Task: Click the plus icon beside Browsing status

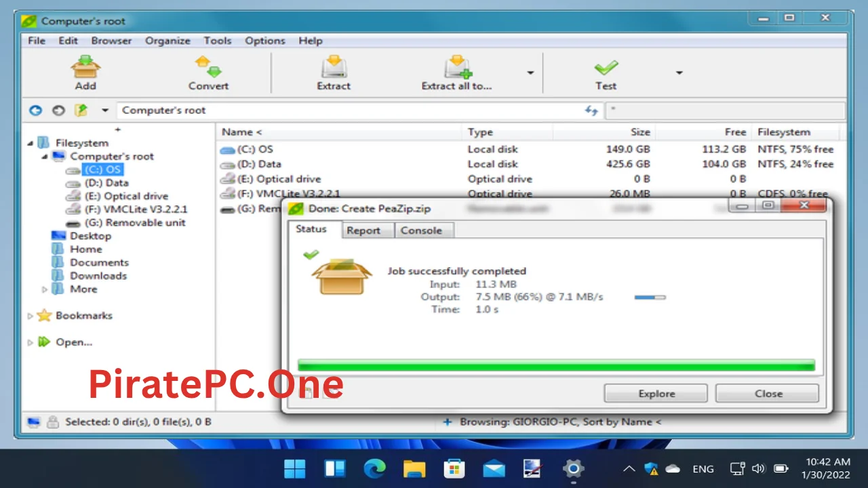Action: coord(447,422)
